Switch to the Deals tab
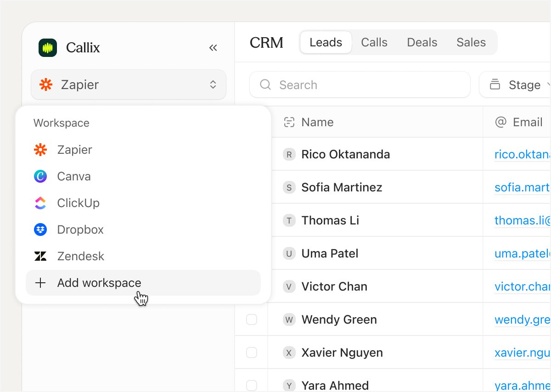 click(x=422, y=43)
